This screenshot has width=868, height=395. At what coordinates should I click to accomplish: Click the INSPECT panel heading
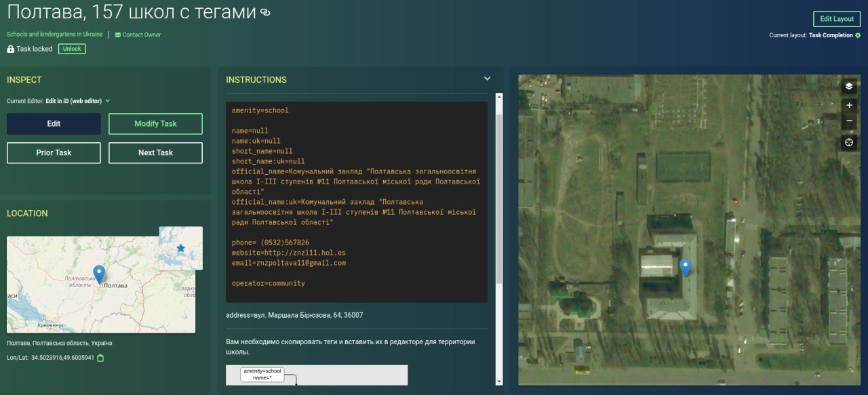pos(24,80)
